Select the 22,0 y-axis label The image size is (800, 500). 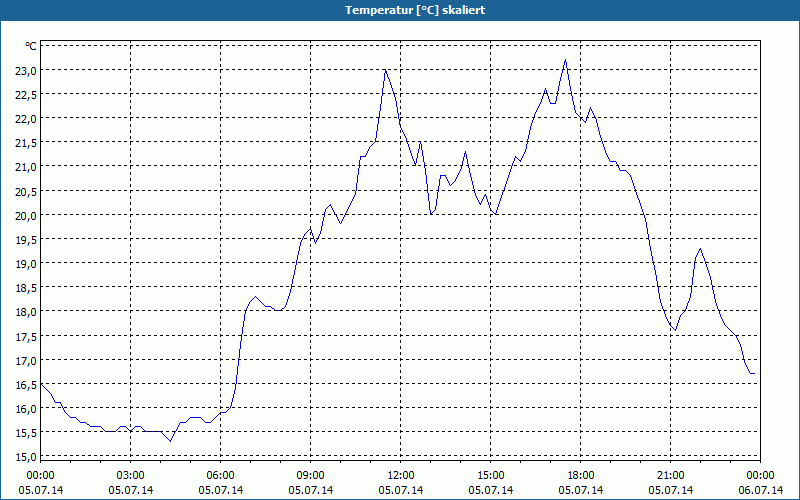pos(27,118)
